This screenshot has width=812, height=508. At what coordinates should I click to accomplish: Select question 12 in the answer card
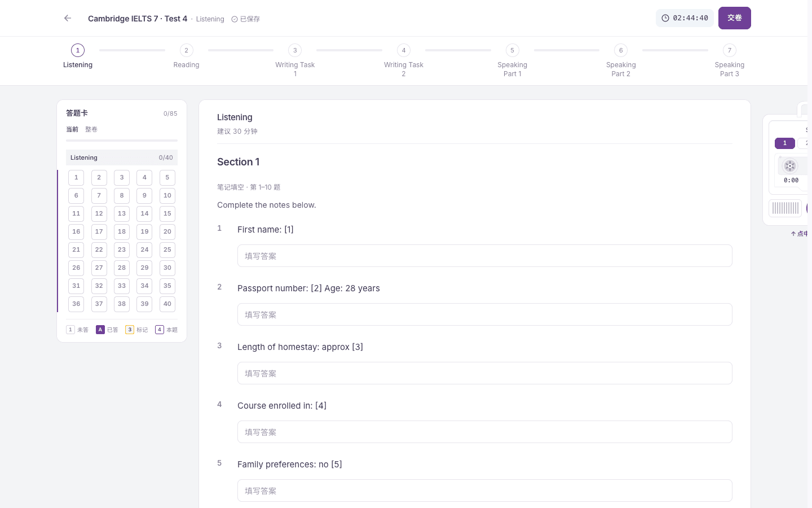click(x=99, y=214)
